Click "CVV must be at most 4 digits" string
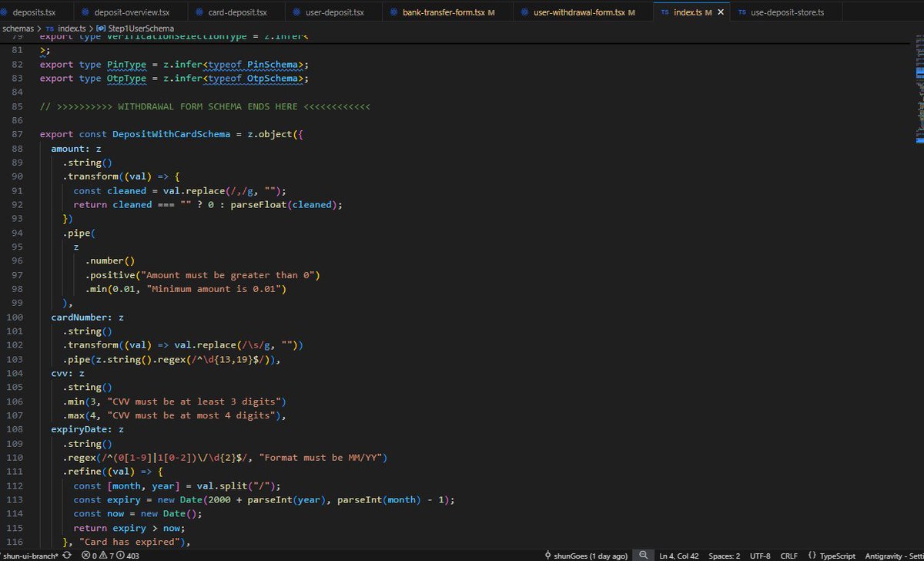The image size is (924, 561). tap(190, 415)
